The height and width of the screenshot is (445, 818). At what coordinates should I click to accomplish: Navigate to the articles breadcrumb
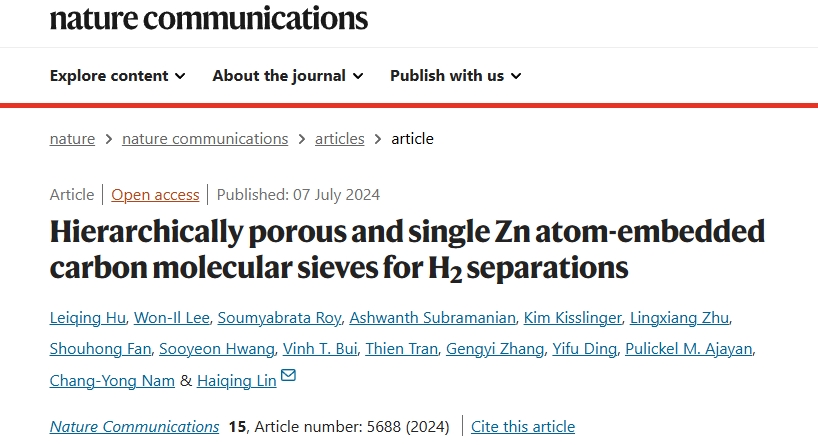[x=340, y=139]
